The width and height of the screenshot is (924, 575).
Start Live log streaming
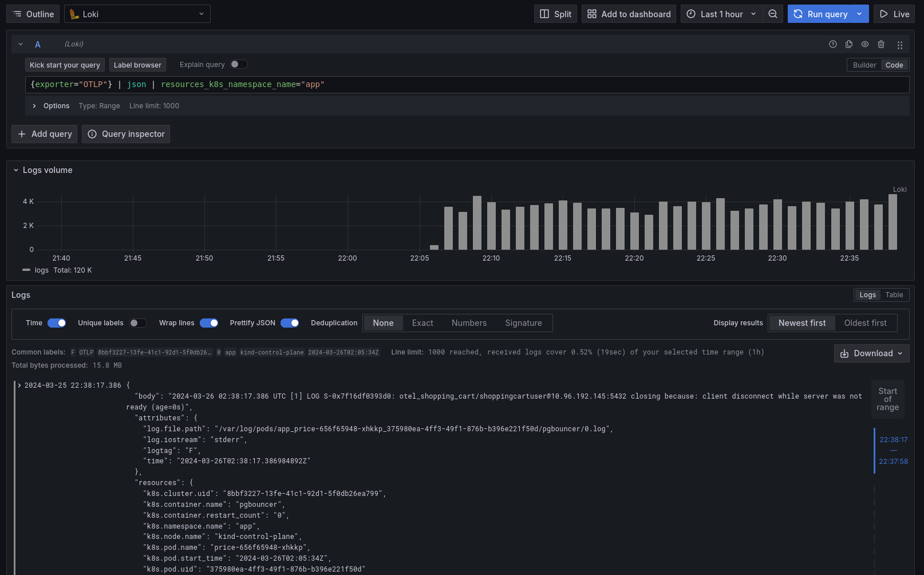894,14
